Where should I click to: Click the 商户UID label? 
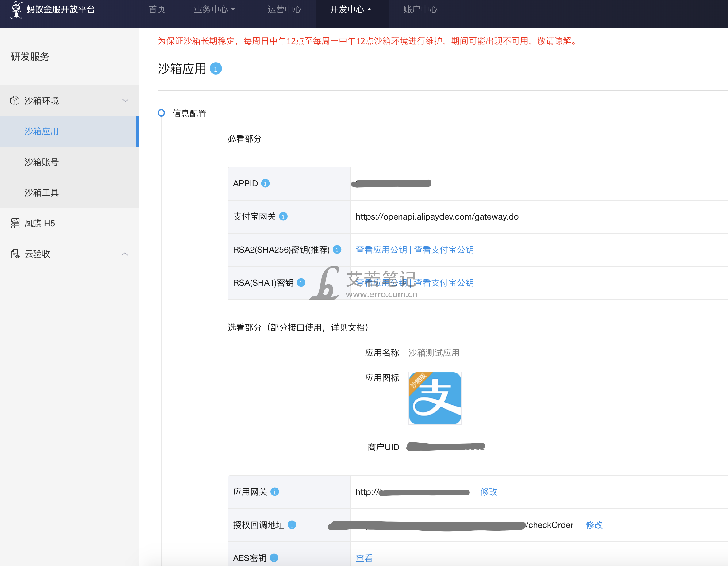click(x=383, y=447)
